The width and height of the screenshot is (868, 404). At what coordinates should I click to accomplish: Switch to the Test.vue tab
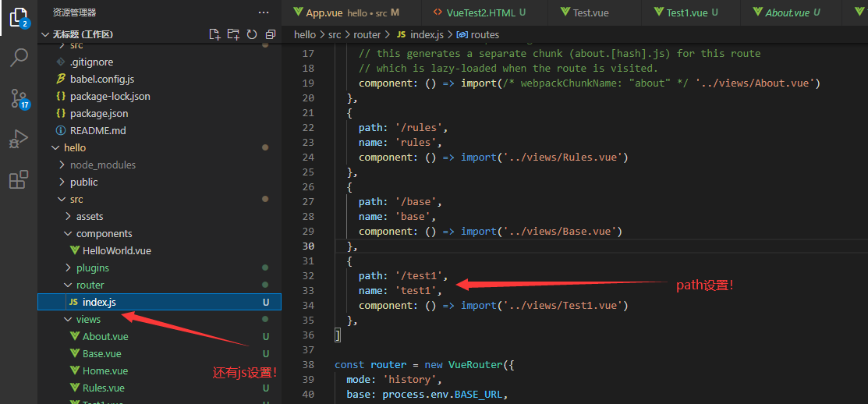pos(594,12)
